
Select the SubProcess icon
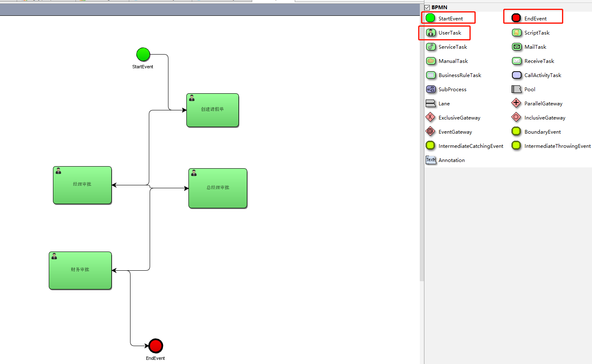[x=431, y=89]
